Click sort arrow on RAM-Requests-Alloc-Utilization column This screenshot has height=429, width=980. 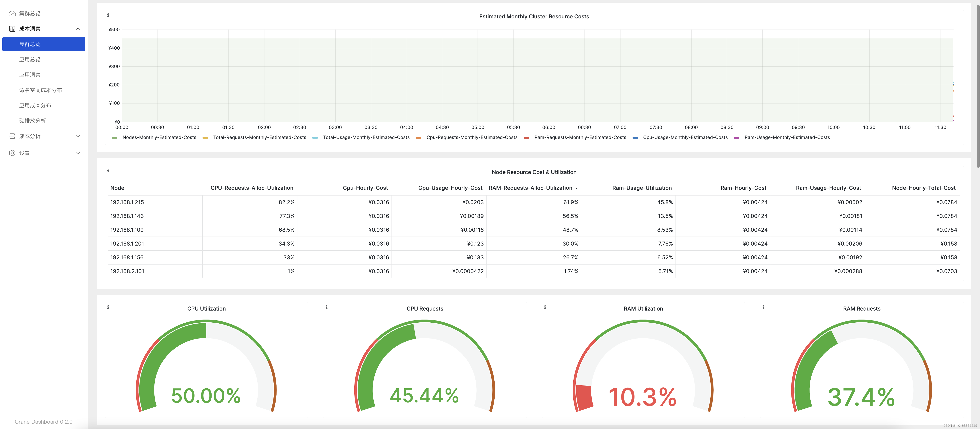pyautogui.click(x=577, y=188)
